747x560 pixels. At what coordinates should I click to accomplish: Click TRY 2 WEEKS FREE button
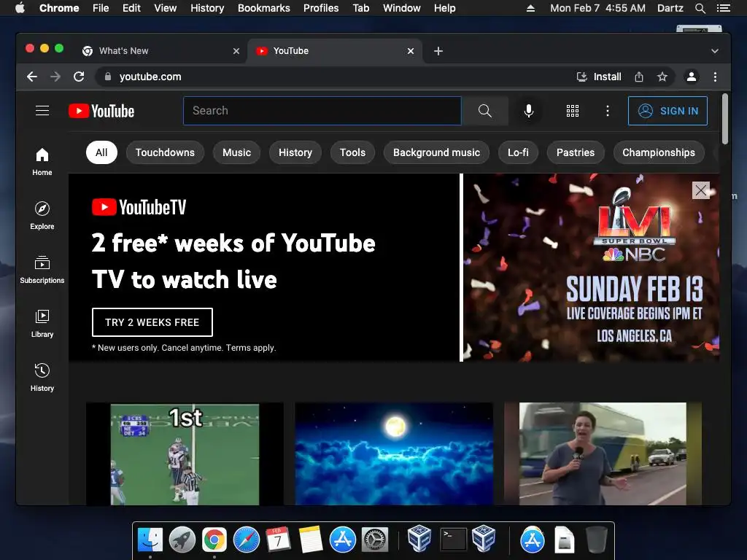[152, 322]
